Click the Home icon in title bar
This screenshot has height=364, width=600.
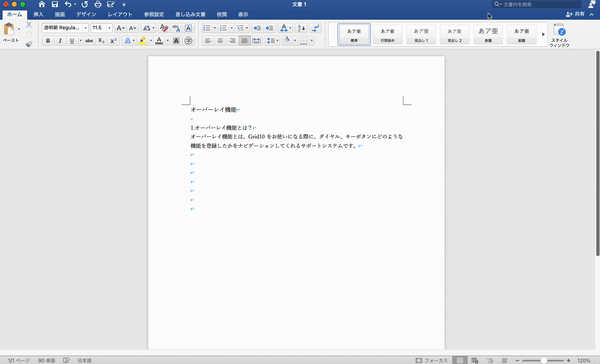[42, 5]
